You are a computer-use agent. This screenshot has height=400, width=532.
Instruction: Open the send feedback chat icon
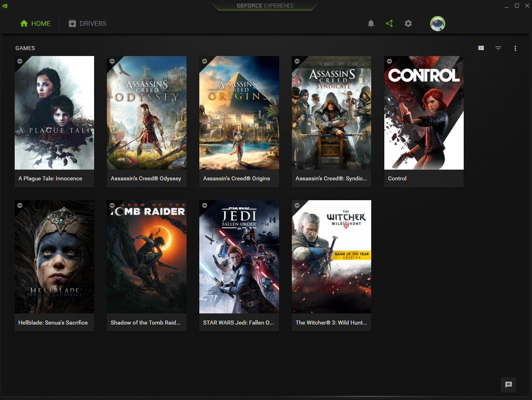pyautogui.click(x=509, y=385)
